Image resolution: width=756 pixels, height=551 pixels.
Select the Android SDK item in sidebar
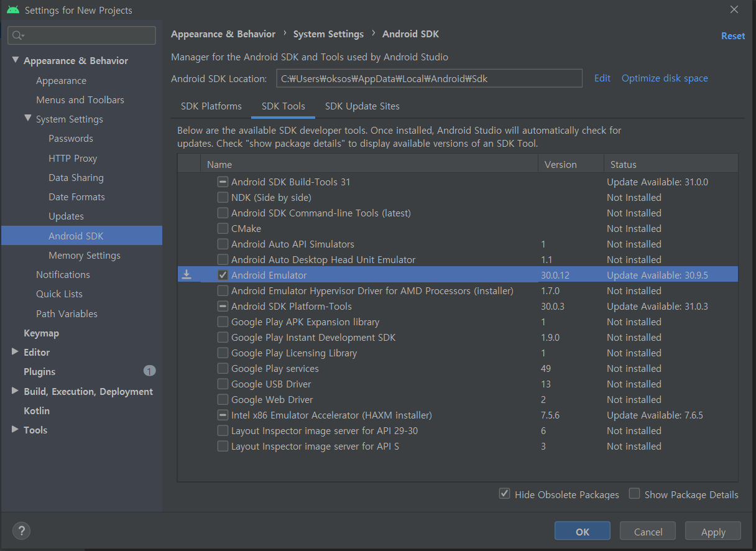point(81,236)
